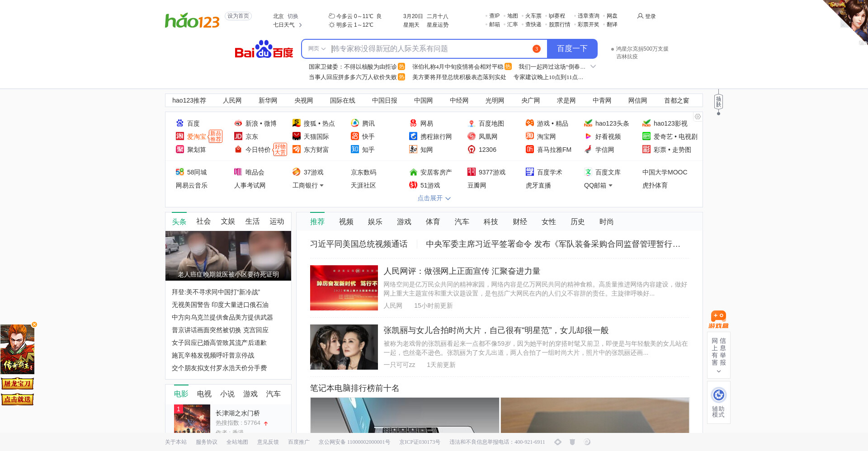
Task: Click 意见反馈 in the footer
Action: (x=268, y=442)
